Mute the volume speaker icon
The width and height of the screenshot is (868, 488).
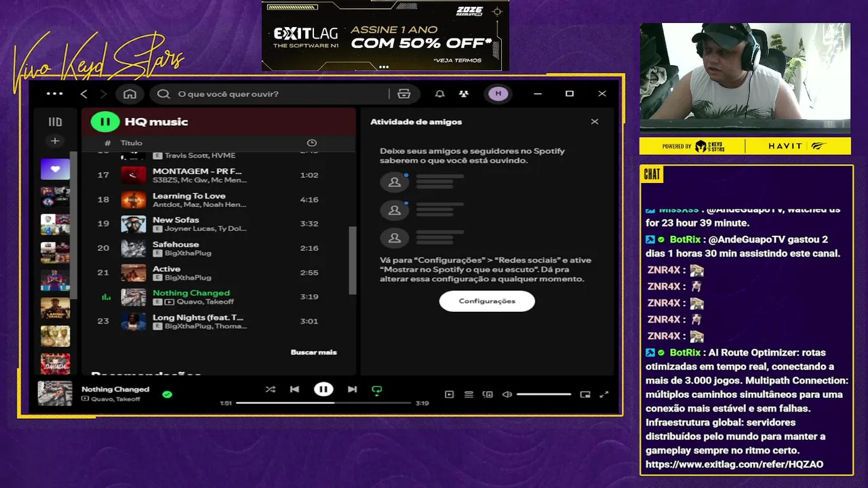point(507,394)
